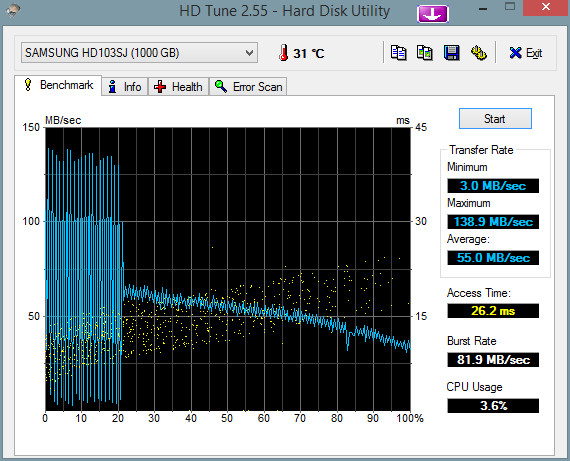Select the Error Scan tab

248,87
